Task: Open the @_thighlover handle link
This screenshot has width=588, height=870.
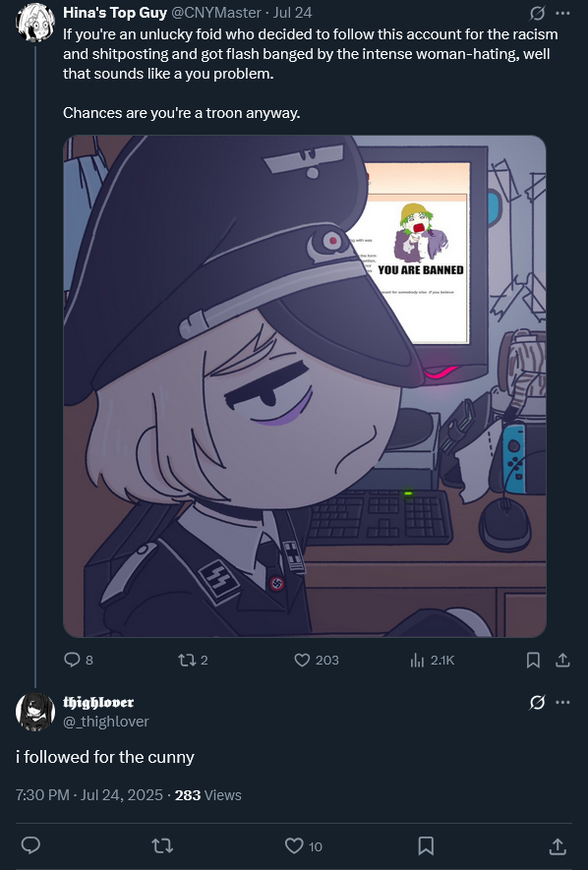Action: pos(106,722)
